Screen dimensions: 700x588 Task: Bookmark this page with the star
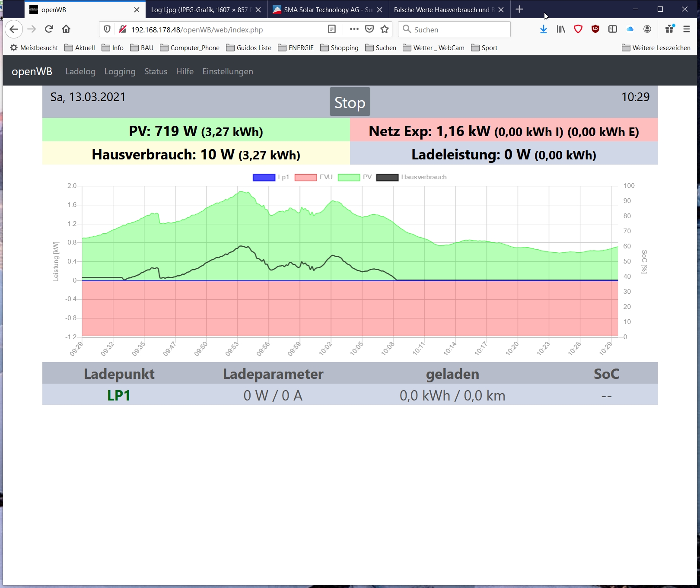click(385, 29)
